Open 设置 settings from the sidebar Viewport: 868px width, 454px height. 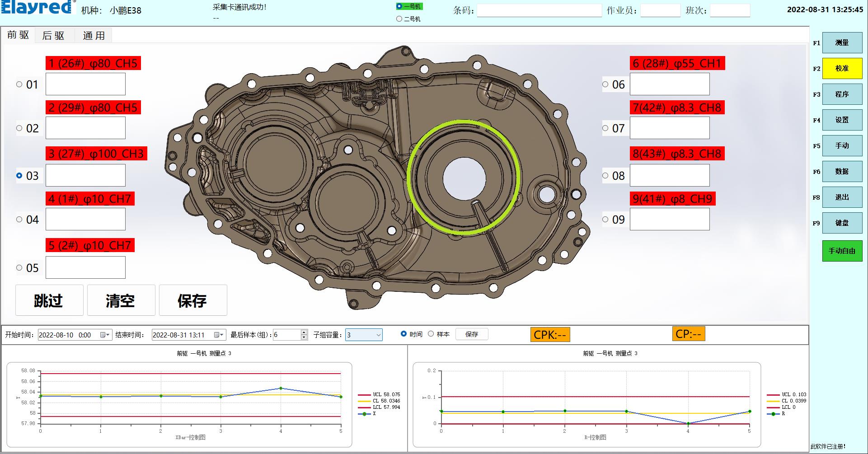[x=842, y=120]
